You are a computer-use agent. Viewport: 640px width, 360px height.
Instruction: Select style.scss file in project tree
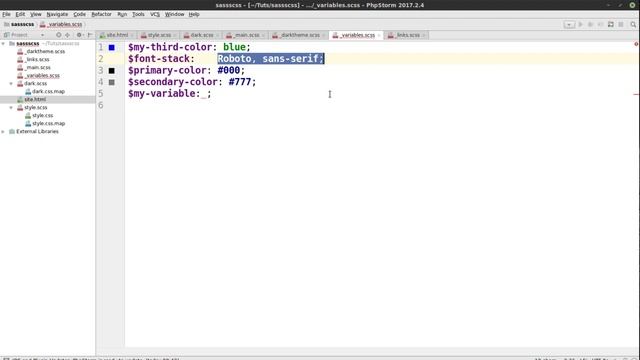point(32,107)
